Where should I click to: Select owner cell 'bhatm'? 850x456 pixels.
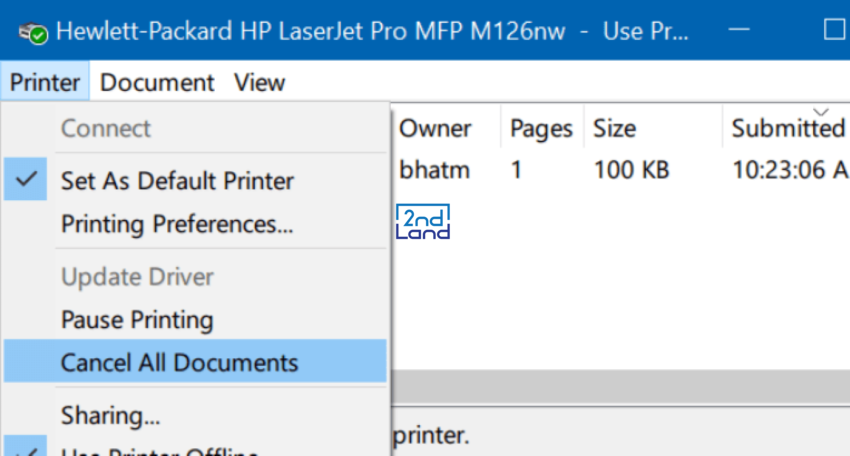[434, 170]
